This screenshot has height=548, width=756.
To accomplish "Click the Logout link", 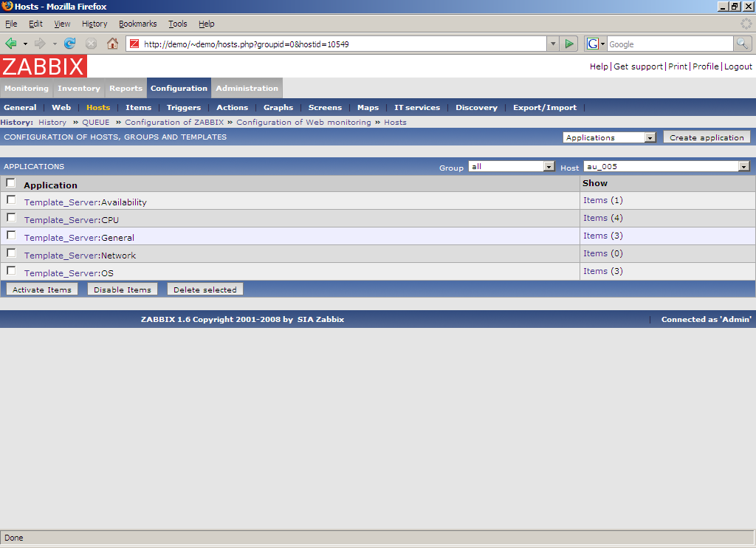I will click(x=738, y=66).
